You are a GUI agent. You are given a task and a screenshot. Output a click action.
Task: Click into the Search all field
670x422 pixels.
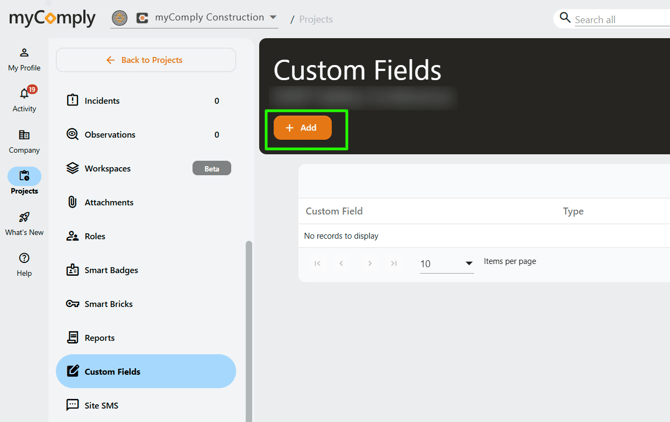[x=622, y=20]
